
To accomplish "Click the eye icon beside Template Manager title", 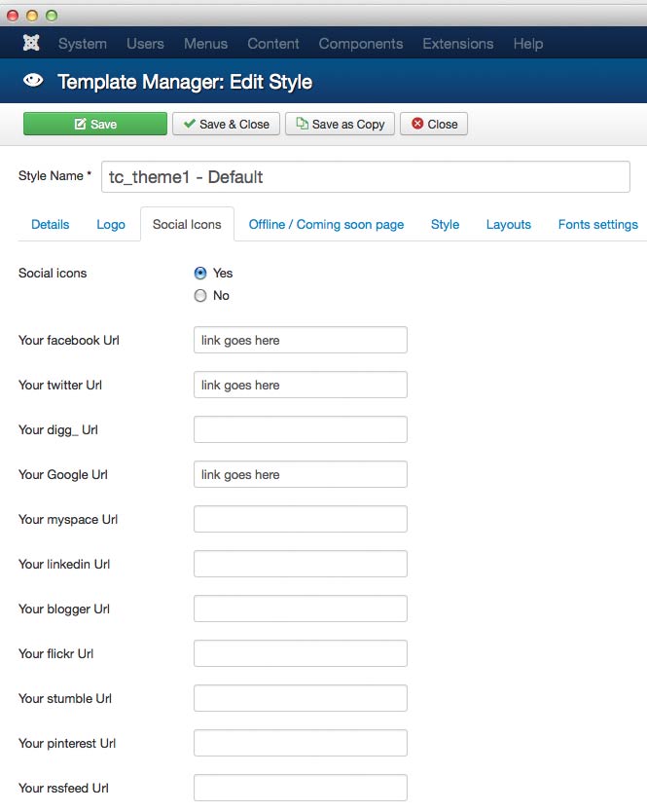I will pos(33,82).
